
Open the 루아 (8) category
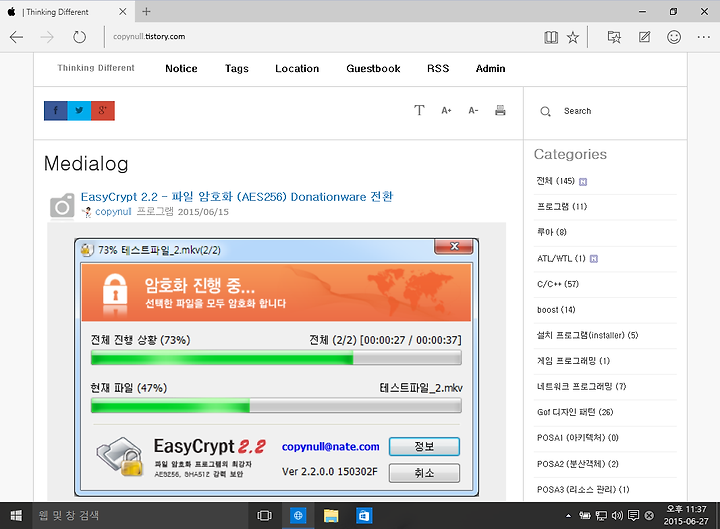pyautogui.click(x=552, y=232)
